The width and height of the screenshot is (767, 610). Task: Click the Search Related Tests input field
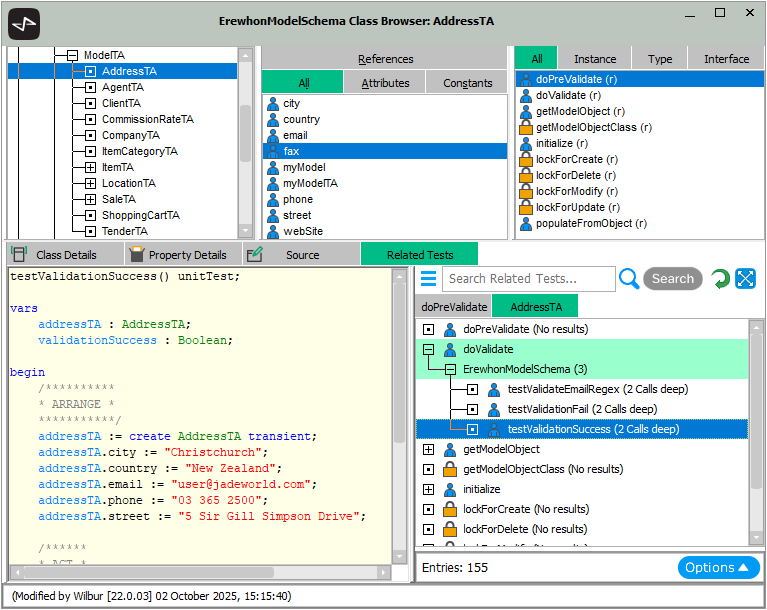529,279
